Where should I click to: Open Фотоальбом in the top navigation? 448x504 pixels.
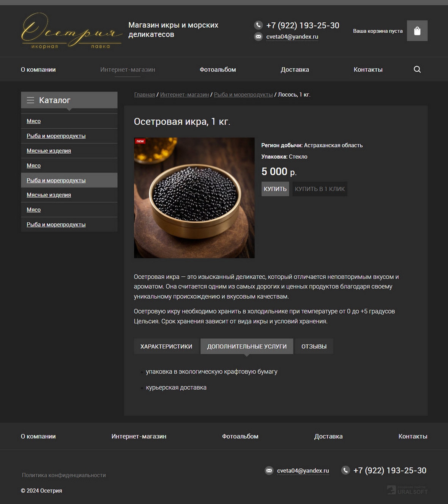pyautogui.click(x=218, y=69)
